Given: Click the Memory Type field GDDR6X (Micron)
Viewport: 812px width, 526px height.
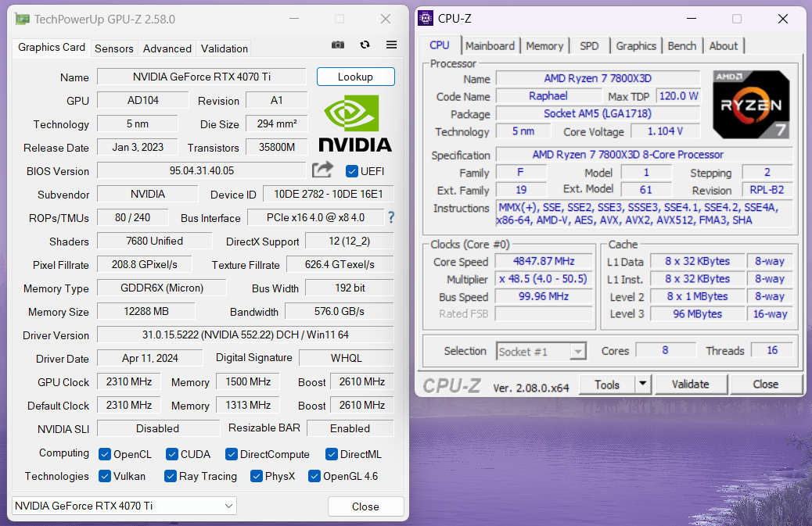Looking at the screenshot, I should point(162,288).
